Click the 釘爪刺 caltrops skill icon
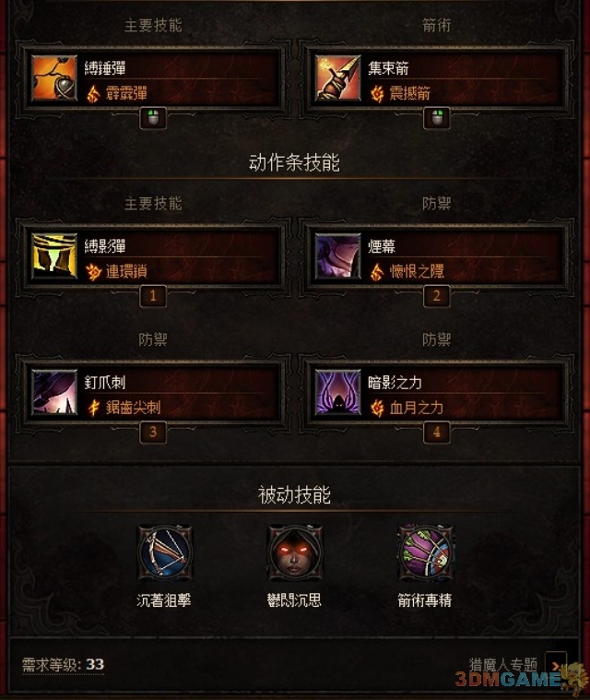Image resolution: width=590 pixels, height=700 pixels. [x=54, y=392]
